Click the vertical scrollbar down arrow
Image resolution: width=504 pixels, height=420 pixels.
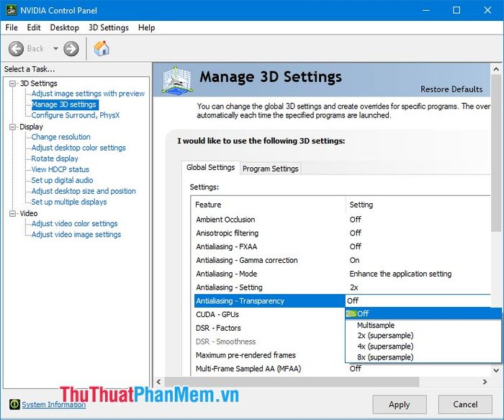pyautogui.click(x=496, y=370)
